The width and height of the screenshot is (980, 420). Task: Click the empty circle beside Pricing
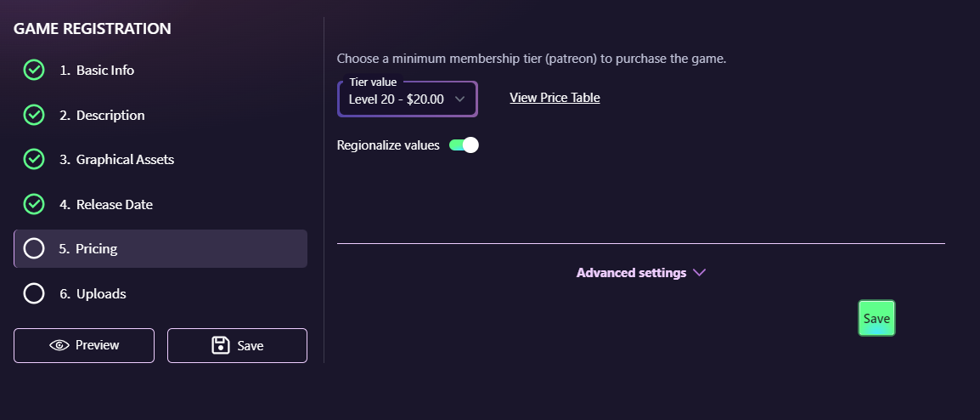coord(34,249)
